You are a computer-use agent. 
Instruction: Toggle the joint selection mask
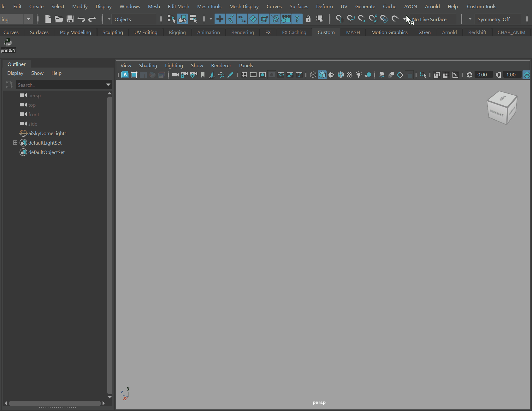tap(231, 19)
